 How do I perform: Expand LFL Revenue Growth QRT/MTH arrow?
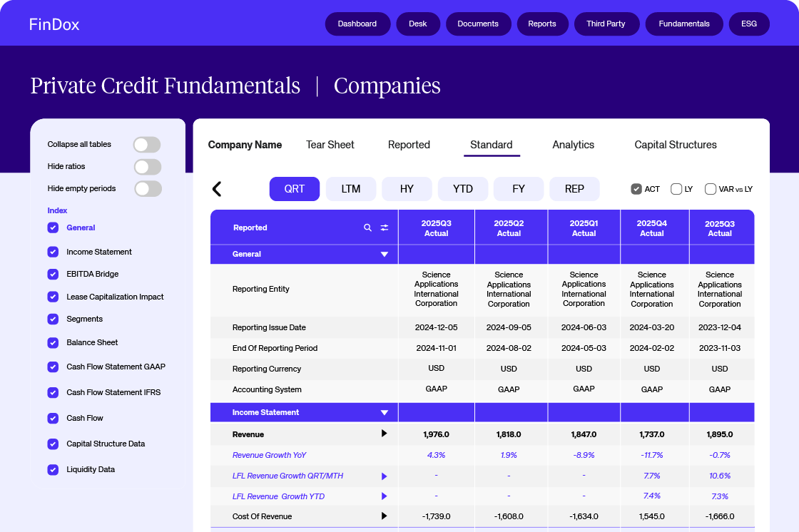[384, 476]
